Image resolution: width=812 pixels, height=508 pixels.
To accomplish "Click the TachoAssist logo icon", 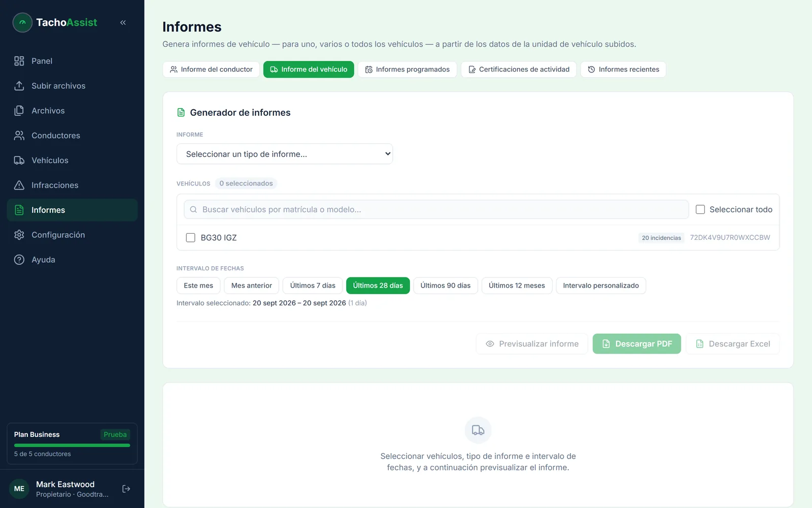I will click(x=22, y=22).
